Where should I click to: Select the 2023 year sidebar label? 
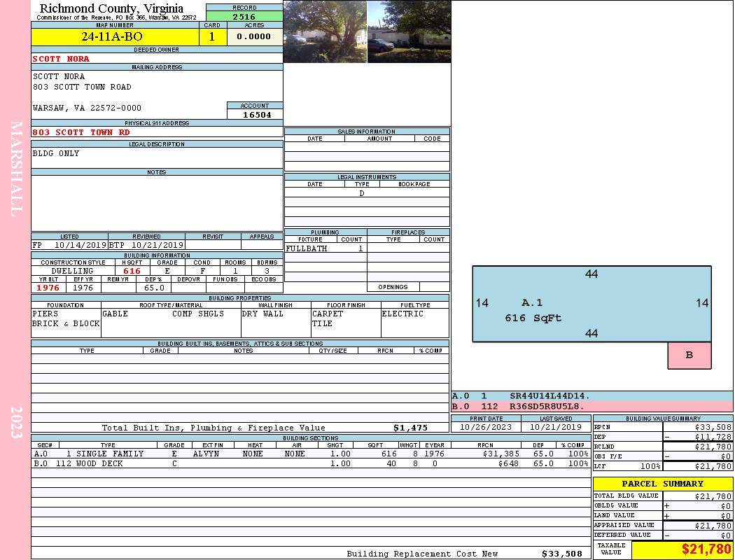coord(16,422)
